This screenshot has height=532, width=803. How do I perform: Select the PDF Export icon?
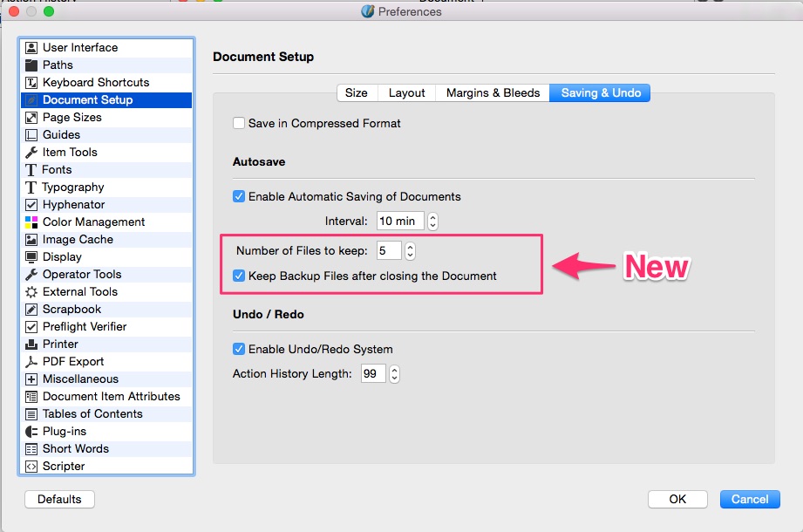coord(31,362)
